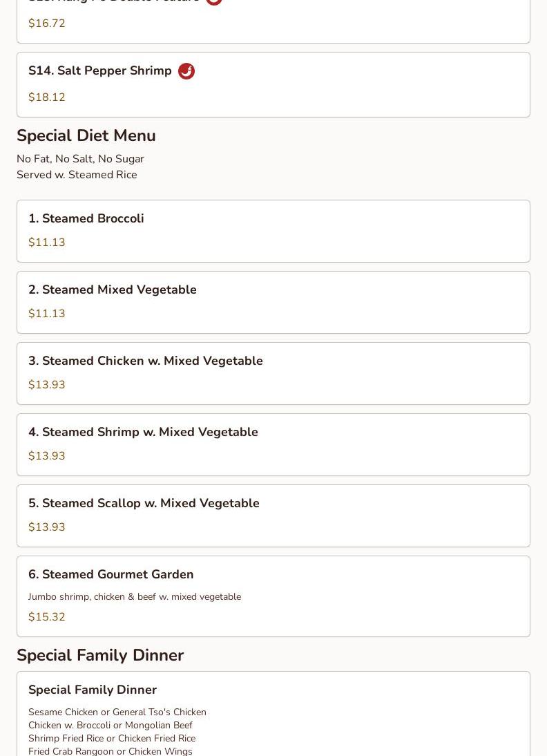The width and height of the screenshot is (547, 756).
Task: Click the Special Diet Menu section heading
Action: coord(86,135)
